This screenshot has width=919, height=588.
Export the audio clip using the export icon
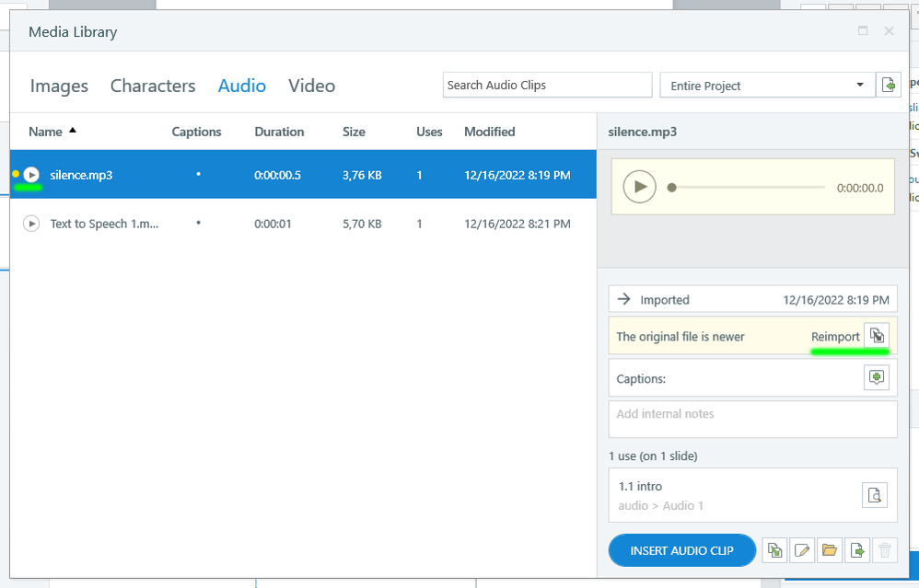857,550
